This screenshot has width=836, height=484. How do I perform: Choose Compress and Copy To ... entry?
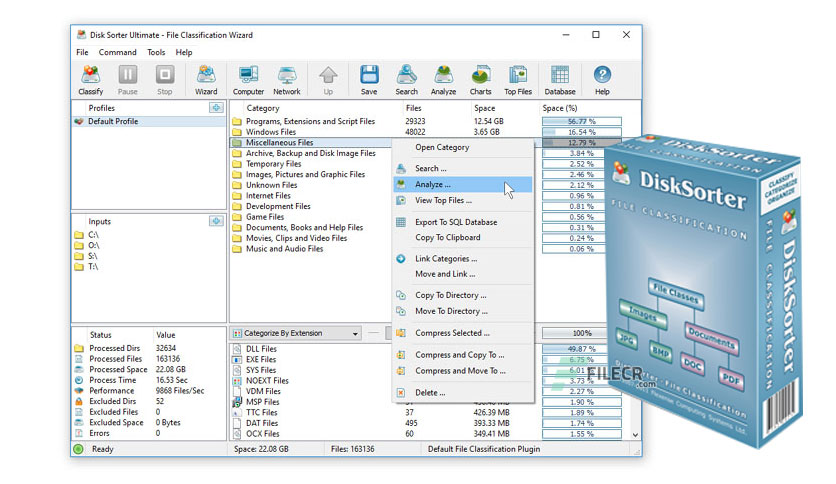(x=463, y=355)
